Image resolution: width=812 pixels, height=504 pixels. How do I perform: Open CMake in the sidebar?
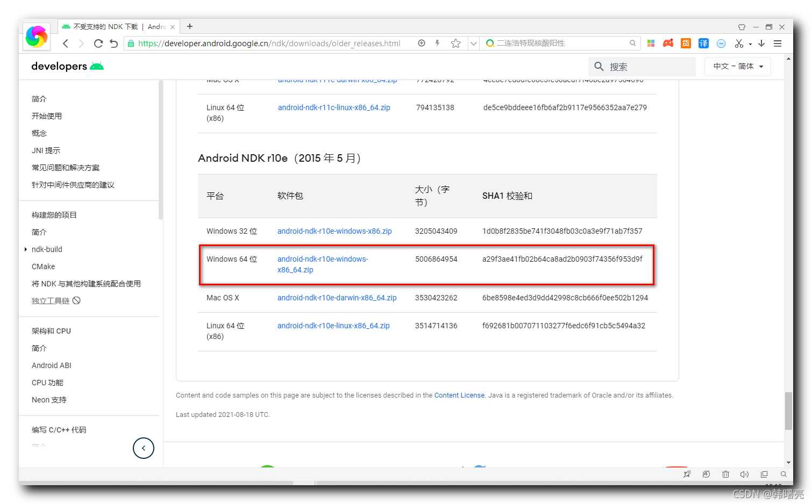pyautogui.click(x=44, y=267)
